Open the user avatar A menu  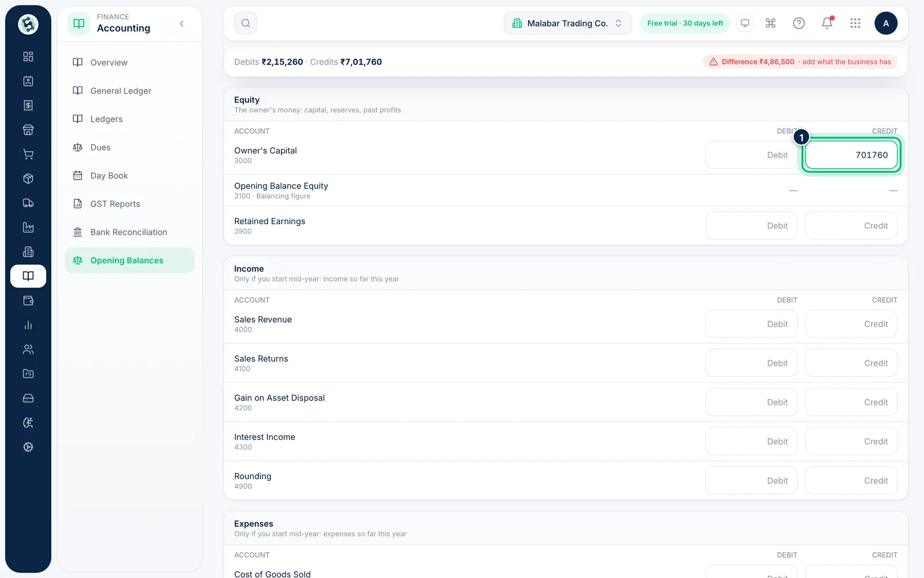(886, 23)
